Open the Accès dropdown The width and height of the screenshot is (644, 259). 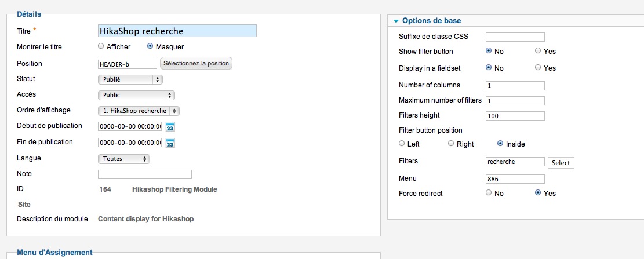point(136,95)
